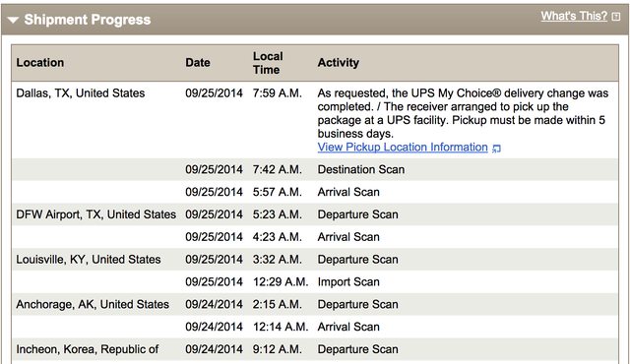Open the What's This? help link
This screenshot has height=364, width=630.
click(x=574, y=16)
